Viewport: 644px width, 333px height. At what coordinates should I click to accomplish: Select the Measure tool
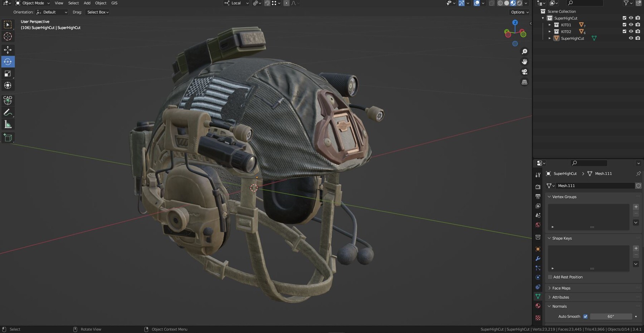(8, 124)
